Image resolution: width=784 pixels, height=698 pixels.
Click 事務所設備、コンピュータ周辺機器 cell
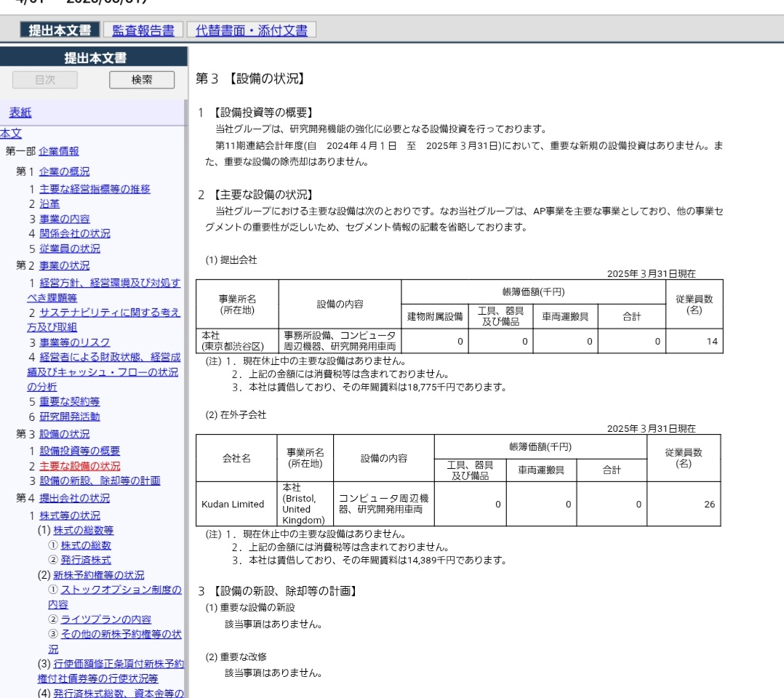340,341
